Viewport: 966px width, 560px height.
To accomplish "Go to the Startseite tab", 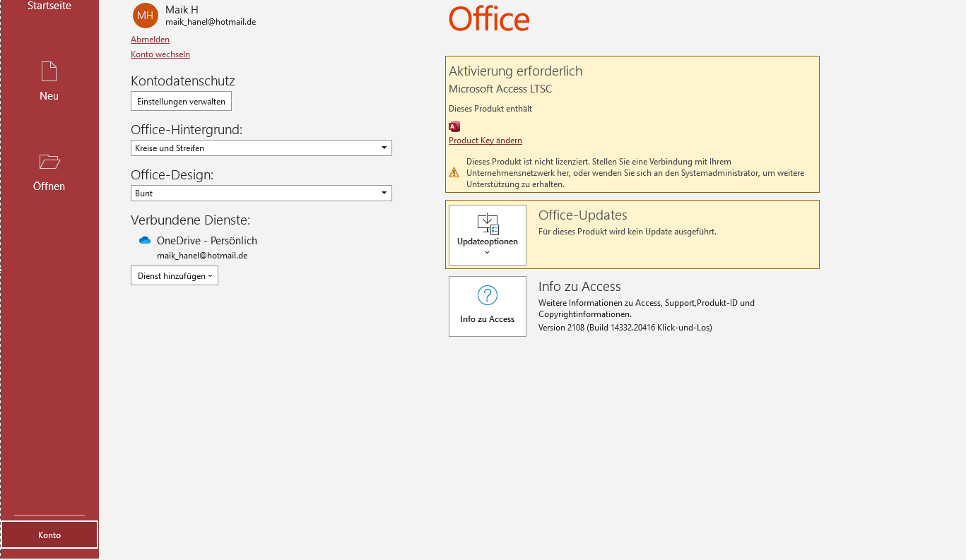I will click(x=49, y=6).
